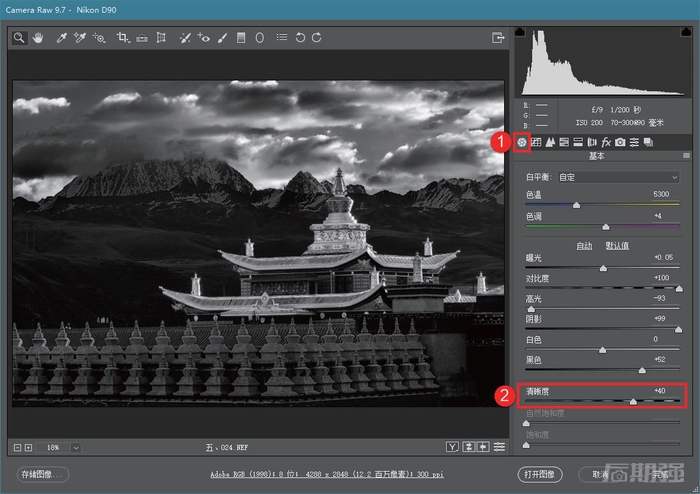Viewport: 700px width, 494px height.
Task: Click the 色调 slider handle
Action: [606, 227]
